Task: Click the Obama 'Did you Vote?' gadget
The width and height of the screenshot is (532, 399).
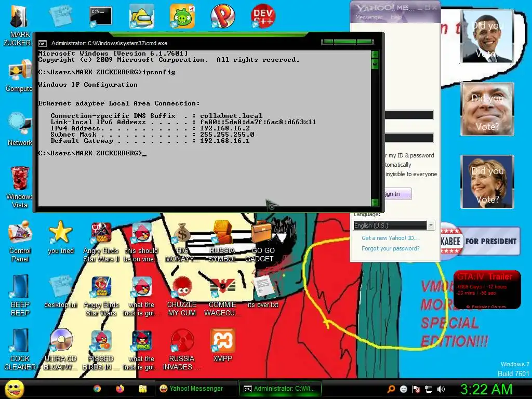Action: [487, 36]
